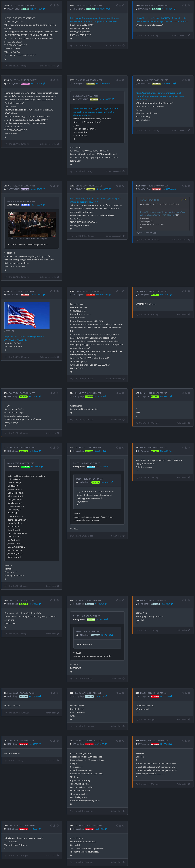
Task: Click the >>38504 reference in post 272
Action: 8,565
